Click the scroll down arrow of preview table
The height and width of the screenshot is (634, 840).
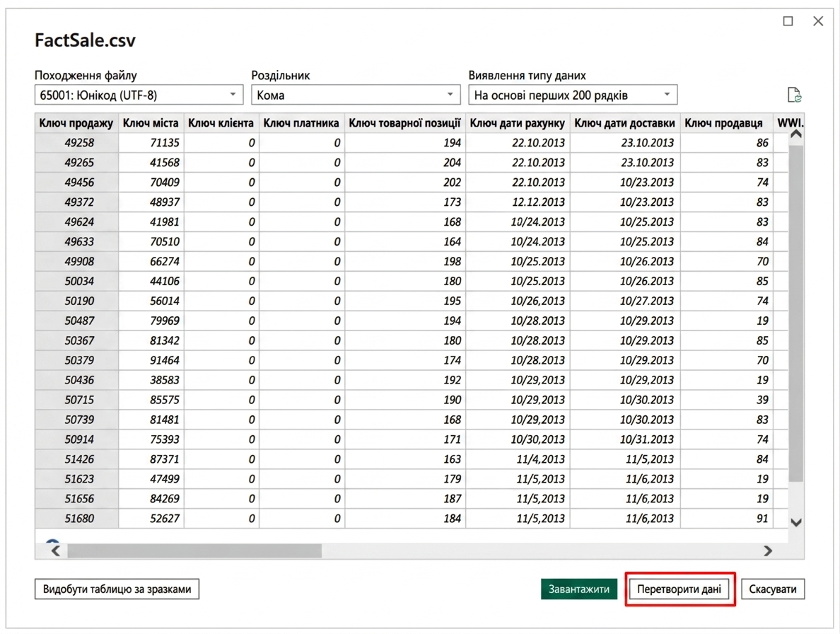tap(796, 522)
